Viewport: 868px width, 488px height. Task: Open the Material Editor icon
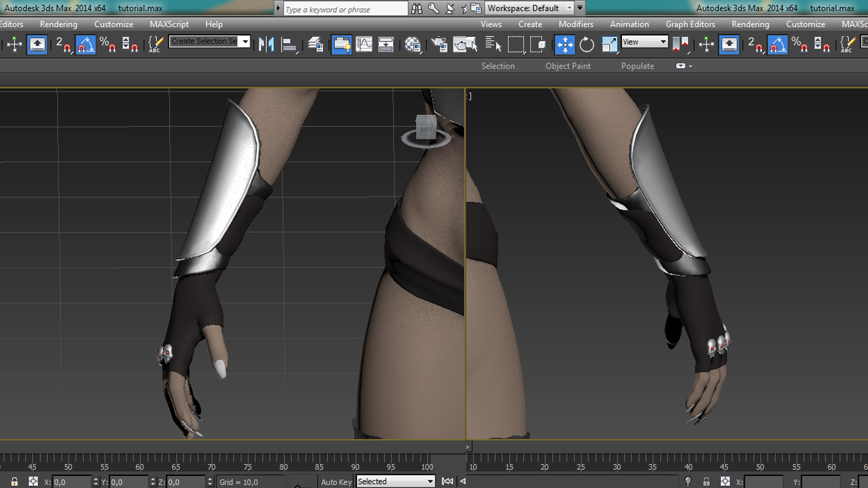pos(412,44)
